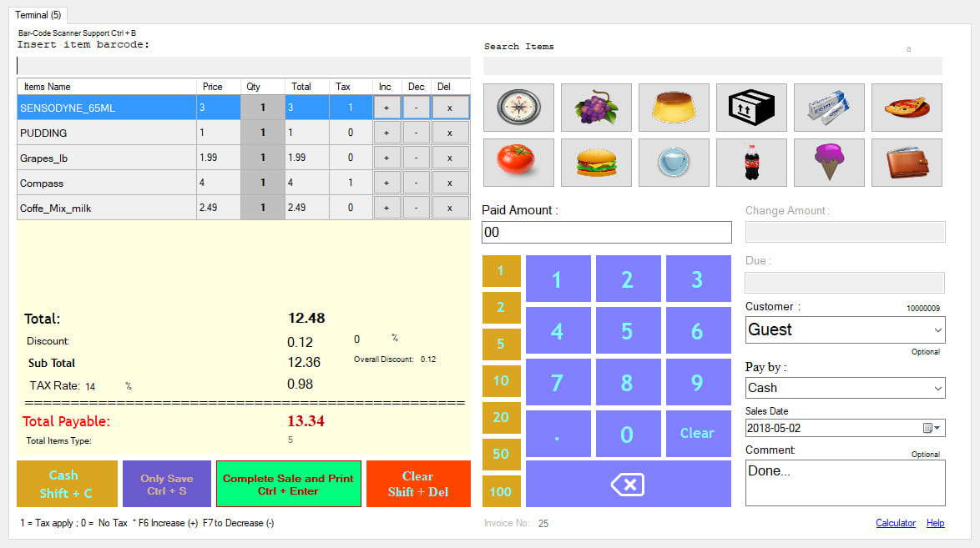Focus the item barcode input field

point(244,66)
